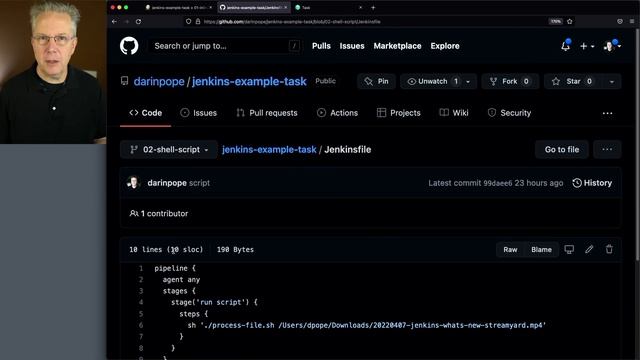Image resolution: width=640 pixels, height=360 pixels.
Task: Click the browser back arrow
Action: click(x=114, y=22)
